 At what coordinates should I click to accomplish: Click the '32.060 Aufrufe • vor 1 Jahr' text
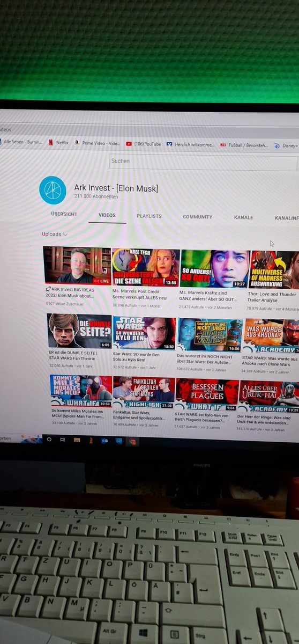tap(70, 365)
